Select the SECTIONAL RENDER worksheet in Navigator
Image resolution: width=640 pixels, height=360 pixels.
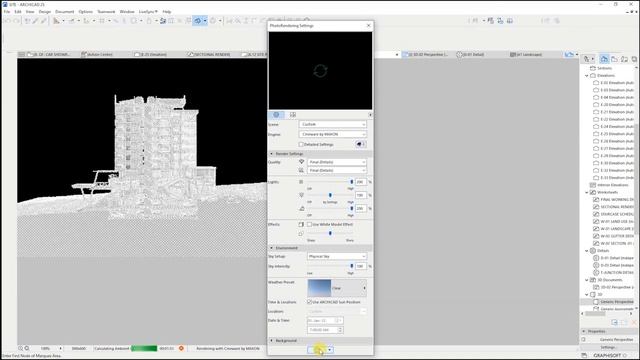616,207
